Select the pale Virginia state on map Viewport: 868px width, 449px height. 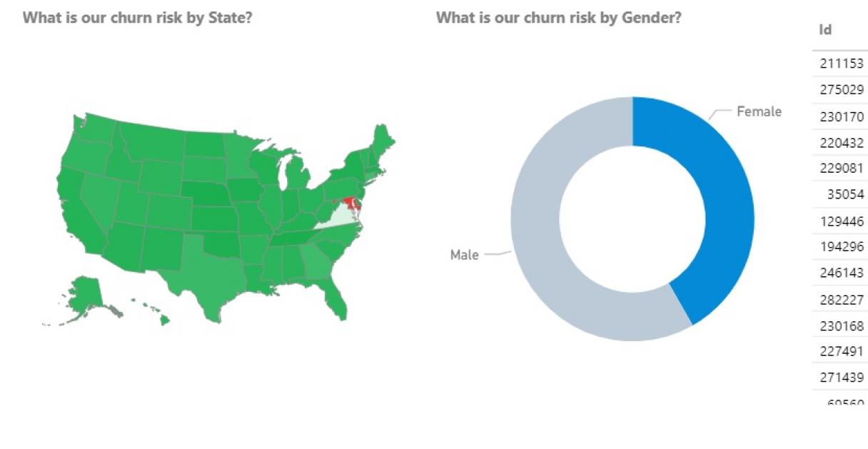pos(341,217)
